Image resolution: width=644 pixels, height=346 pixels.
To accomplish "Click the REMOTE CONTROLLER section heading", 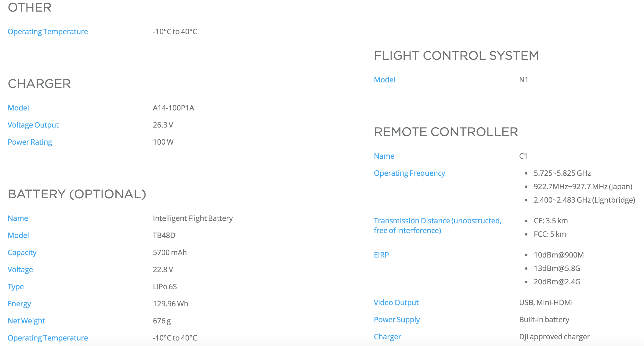I will coord(446,132).
